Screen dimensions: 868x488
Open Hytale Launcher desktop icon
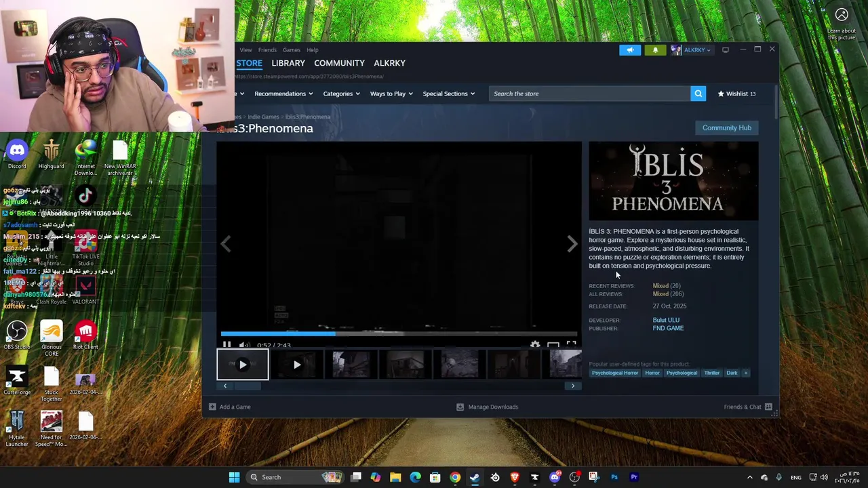(17, 428)
